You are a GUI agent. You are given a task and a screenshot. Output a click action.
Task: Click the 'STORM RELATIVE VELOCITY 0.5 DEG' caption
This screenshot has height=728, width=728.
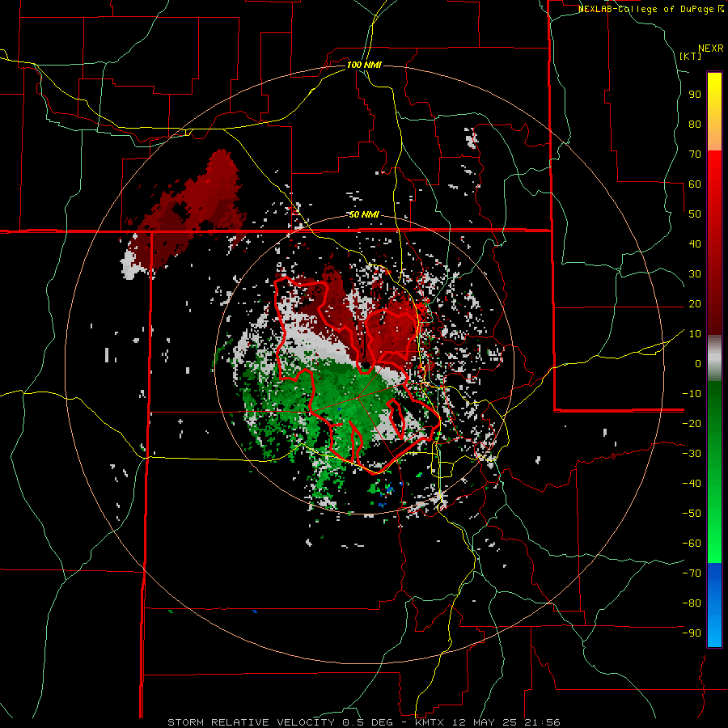point(280,722)
